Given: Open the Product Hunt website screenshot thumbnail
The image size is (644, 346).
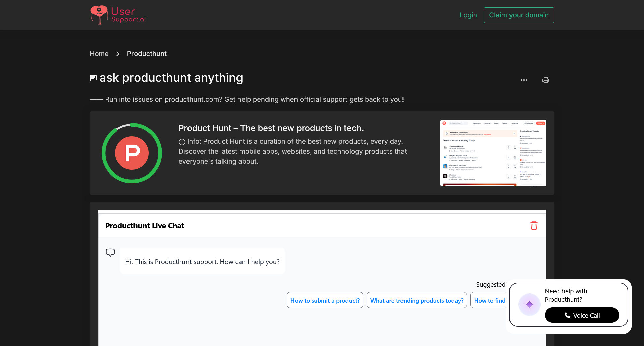Looking at the screenshot, I should click(x=493, y=153).
